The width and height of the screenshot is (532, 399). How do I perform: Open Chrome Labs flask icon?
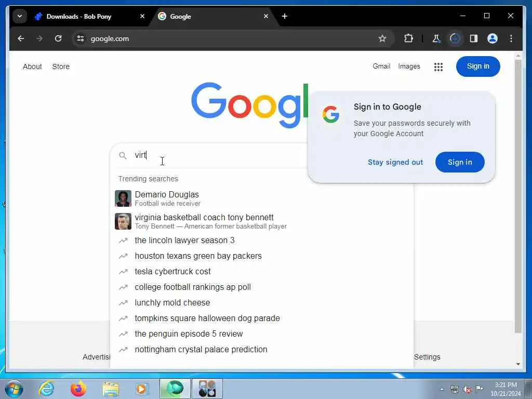coord(436,38)
